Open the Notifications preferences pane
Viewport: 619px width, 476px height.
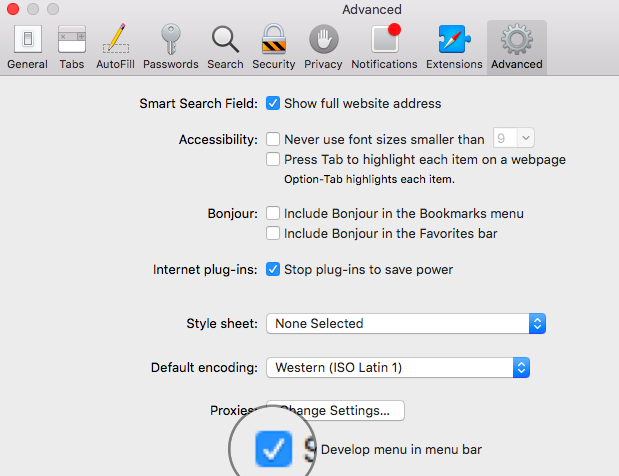coord(384,47)
